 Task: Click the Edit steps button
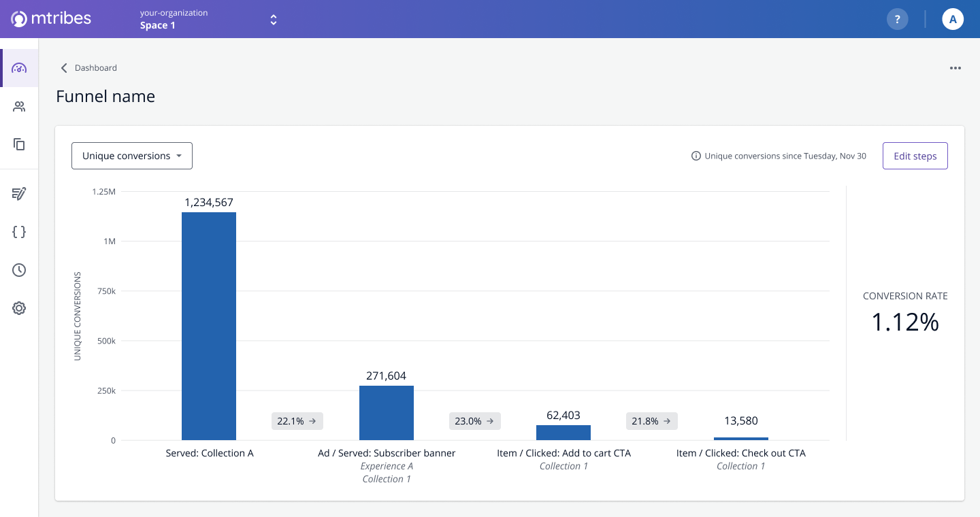[915, 156]
